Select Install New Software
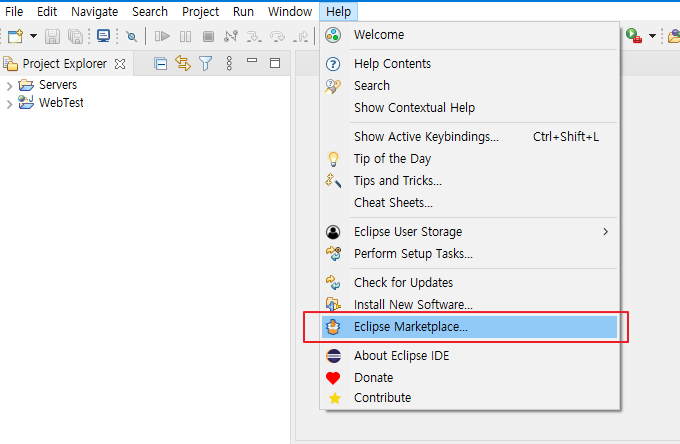This screenshot has height=444, width=680. (x=470, y=304)
